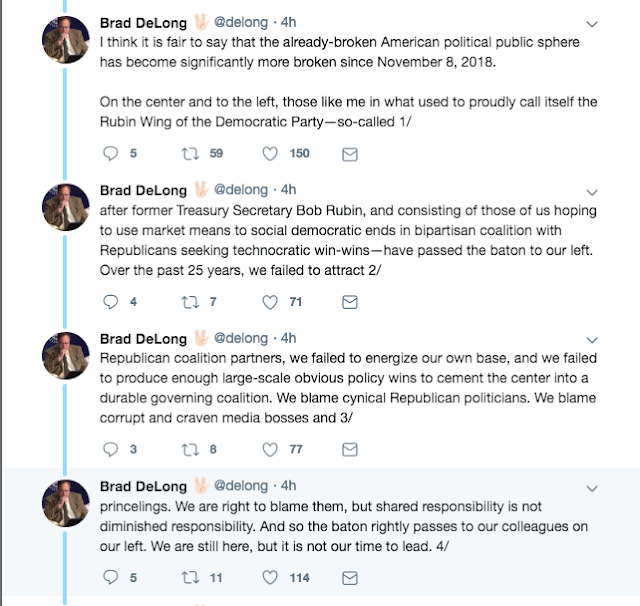Retweet the tweet with 11 retweets
Screen dimensions: 640x606
pyautogui.click(x=189, y=577)
